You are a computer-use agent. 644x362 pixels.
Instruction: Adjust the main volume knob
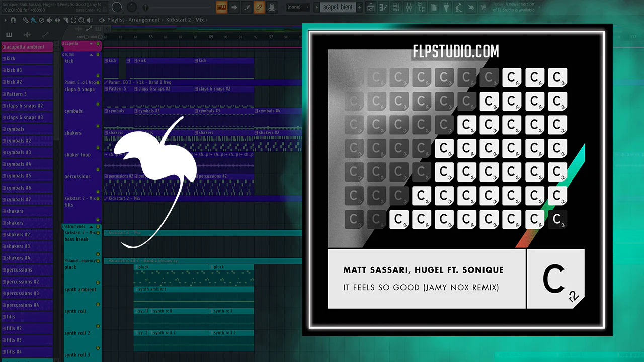point(117,7)
